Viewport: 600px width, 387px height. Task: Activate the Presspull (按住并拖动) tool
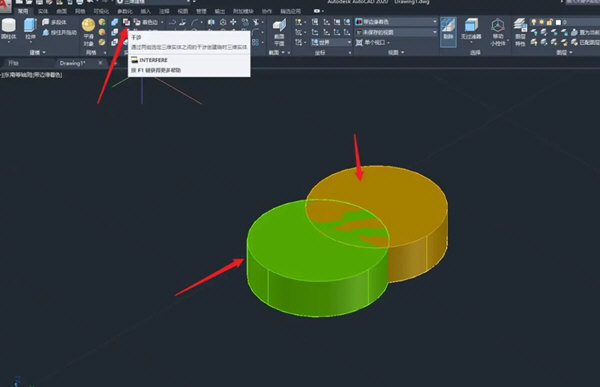pos(59,33)
